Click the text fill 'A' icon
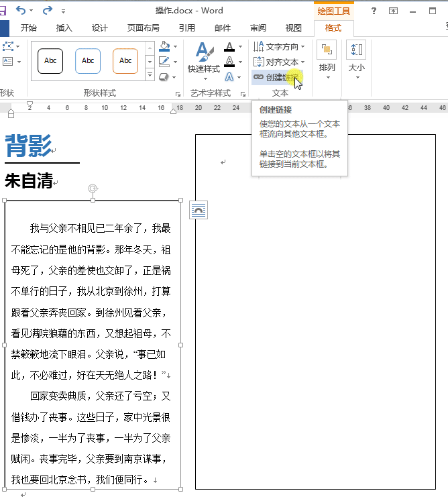The image size is (448, 501). pyautogui.click(x=229, y=47)
